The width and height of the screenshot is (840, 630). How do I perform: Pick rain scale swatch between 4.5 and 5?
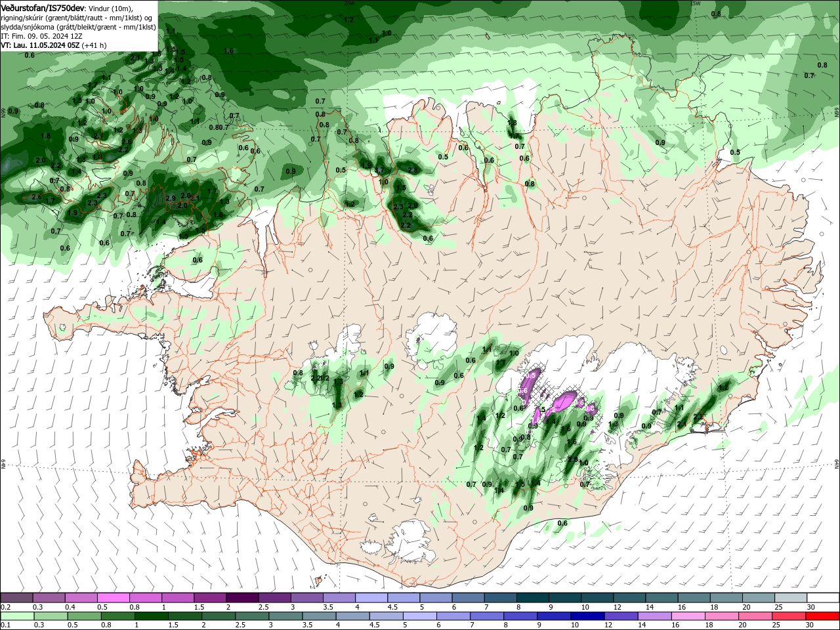click(385, 616)
